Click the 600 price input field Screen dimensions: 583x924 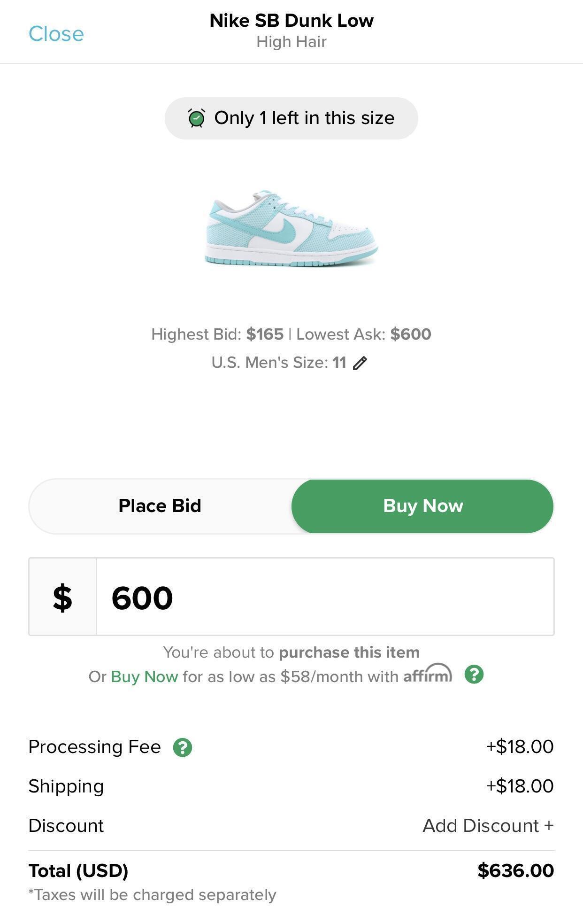[325, 597]
